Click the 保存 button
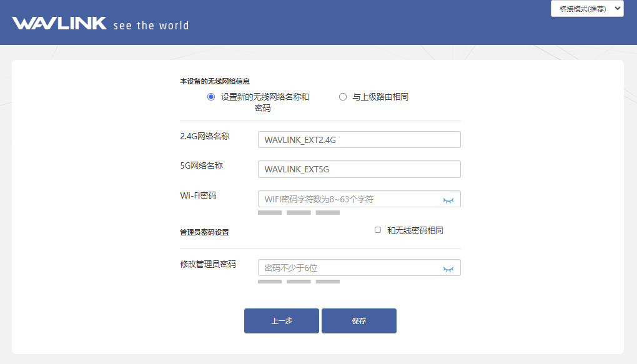This screenshot has height=364, width=637. (x=358, y=321)
